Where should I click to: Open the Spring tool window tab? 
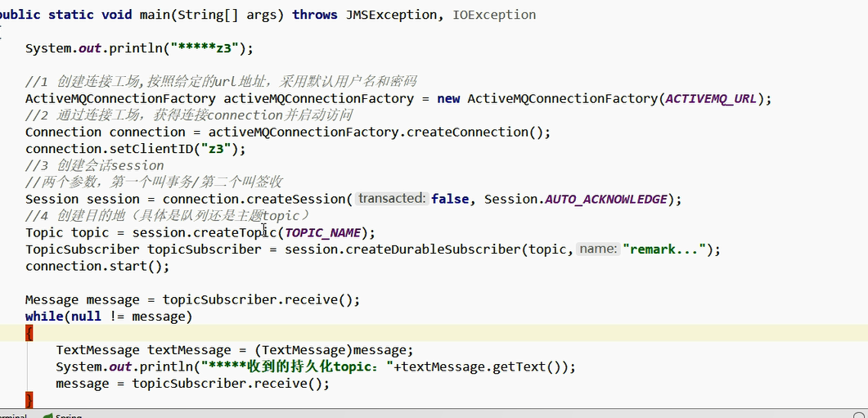63,416
